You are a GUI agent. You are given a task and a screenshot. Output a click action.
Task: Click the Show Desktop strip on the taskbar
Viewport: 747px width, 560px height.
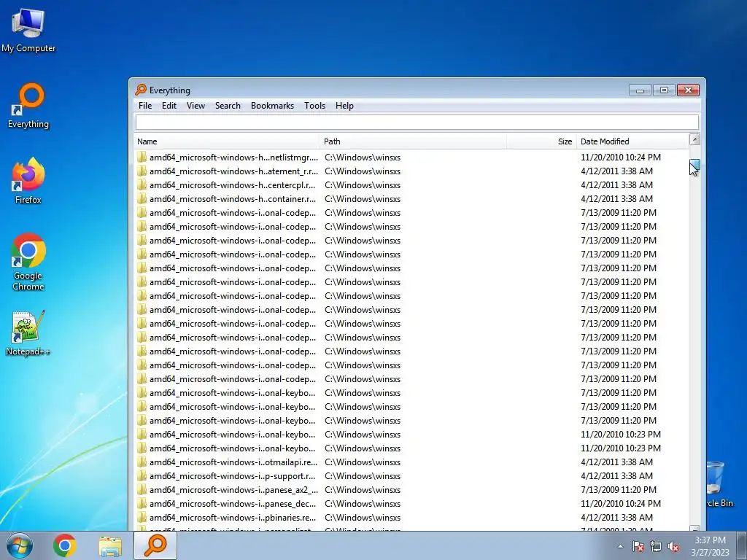click(x=742, y=545)
